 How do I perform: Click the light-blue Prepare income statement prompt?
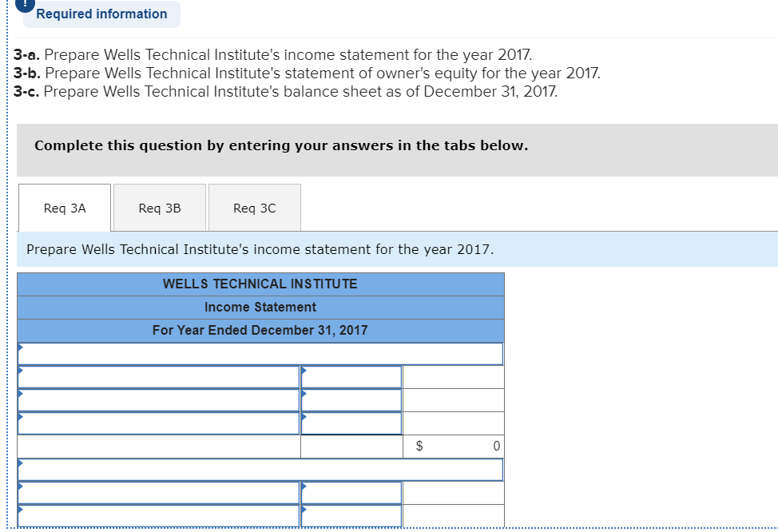coord(397,249)
